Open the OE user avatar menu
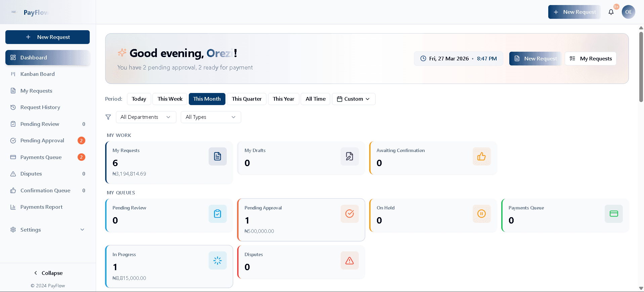 628,12
